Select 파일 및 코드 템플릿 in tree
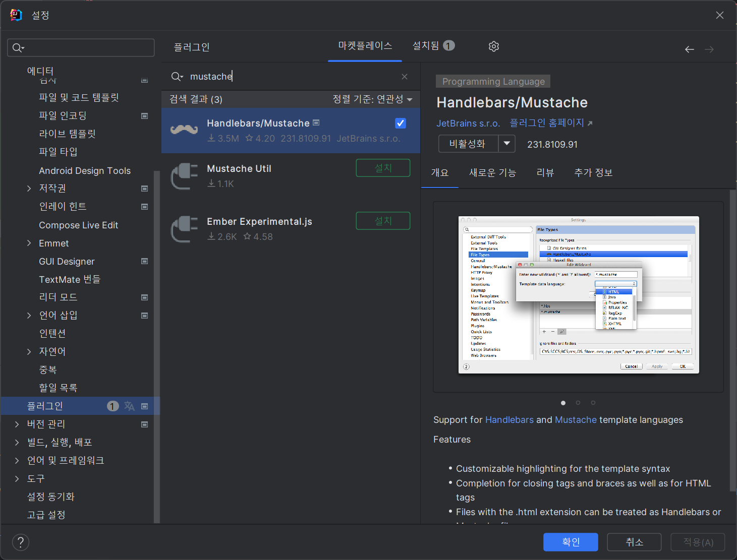This screenshot has width=737, height=560. 79,98
